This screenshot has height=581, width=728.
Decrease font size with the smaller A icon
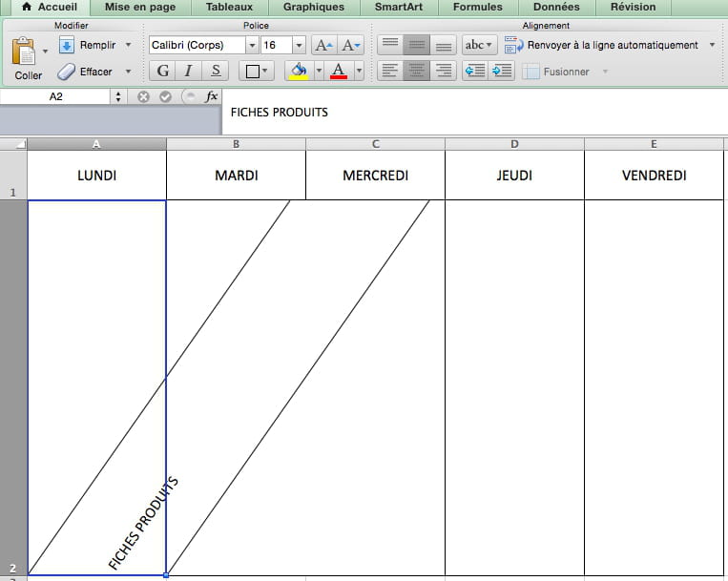click(350, 45)
